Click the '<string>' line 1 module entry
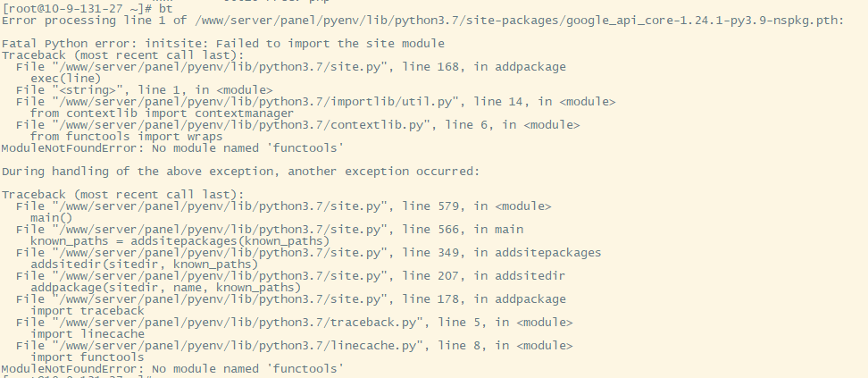The image size is (868, 378). (x=145, y=90)
